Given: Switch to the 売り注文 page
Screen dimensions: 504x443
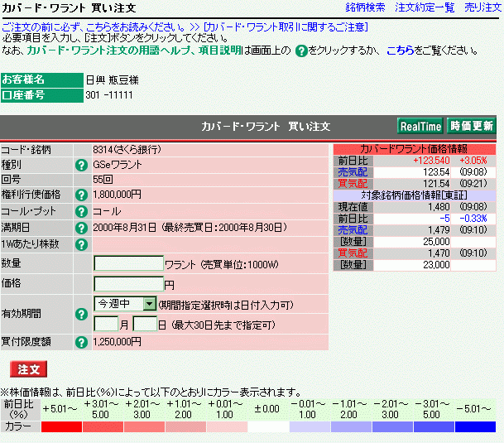Looking at the screenshot, I should coord(482,7).
